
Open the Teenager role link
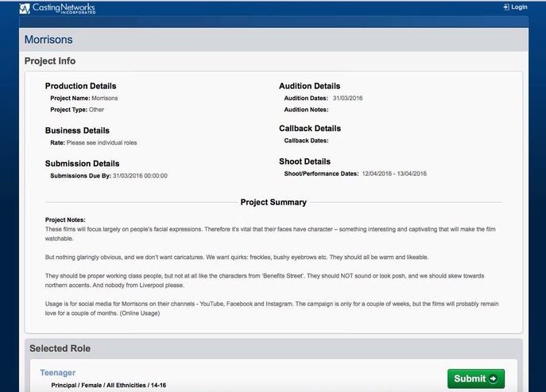(58, 372)
